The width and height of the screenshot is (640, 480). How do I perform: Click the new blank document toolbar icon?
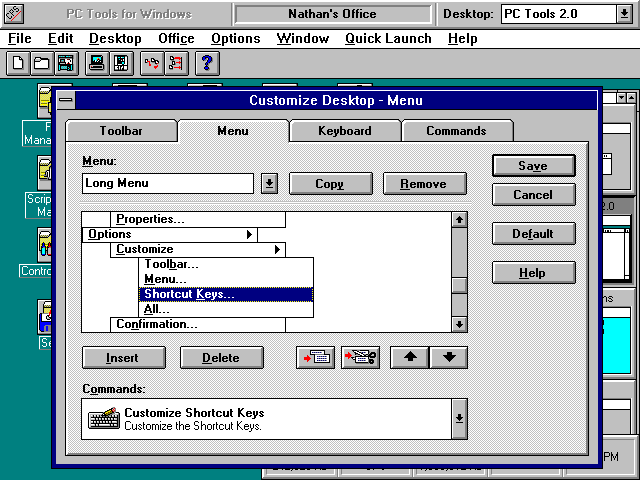[18, 64]
